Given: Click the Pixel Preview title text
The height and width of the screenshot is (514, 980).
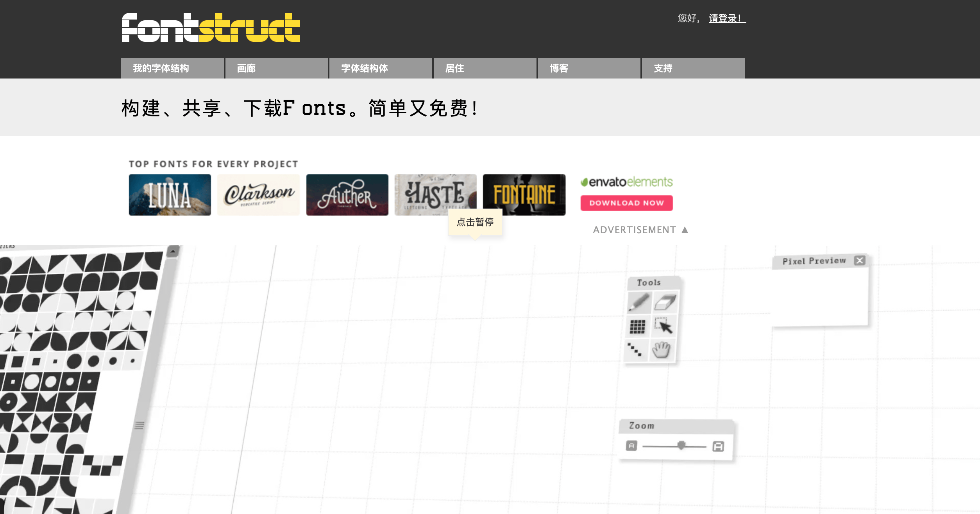Looking at the screenshot, I should pyautogui.click(x=814, y=261).
